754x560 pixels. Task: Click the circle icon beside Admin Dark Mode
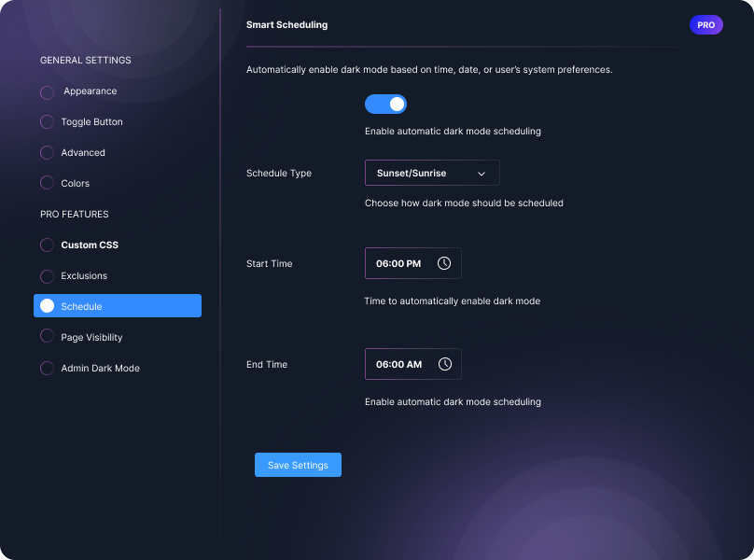coord(47,369)
